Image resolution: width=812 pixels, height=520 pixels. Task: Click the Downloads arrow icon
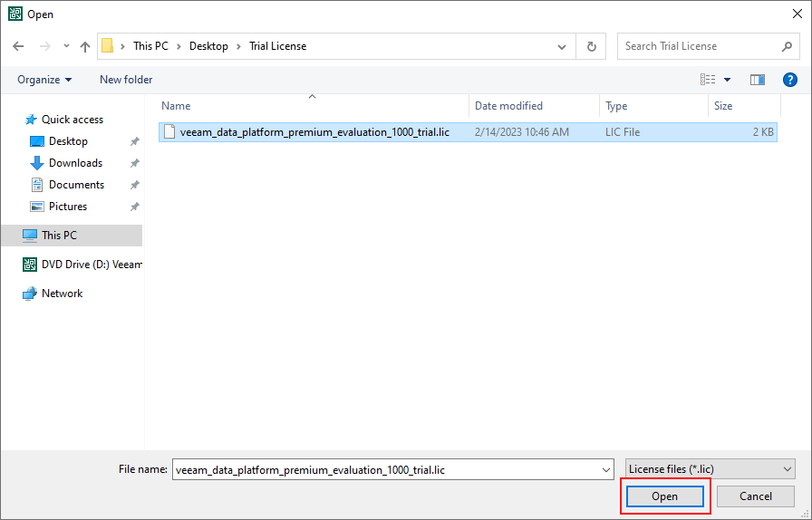pyautogui.click(x=37, y=163)
